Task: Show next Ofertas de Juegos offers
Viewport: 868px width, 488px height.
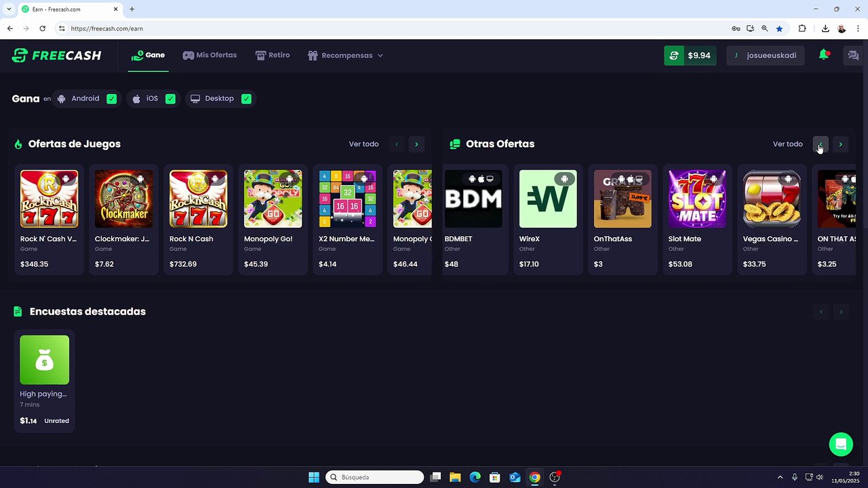Action: (416, 144)
